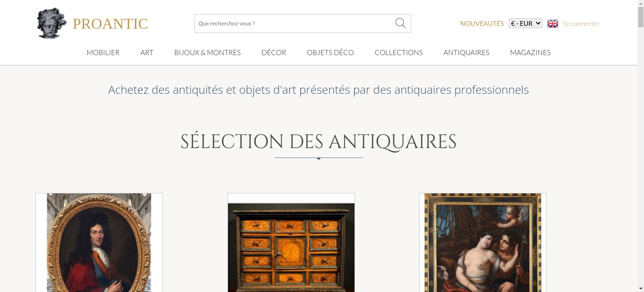Switch language via the UK flag icon

(x=553, y=23)
